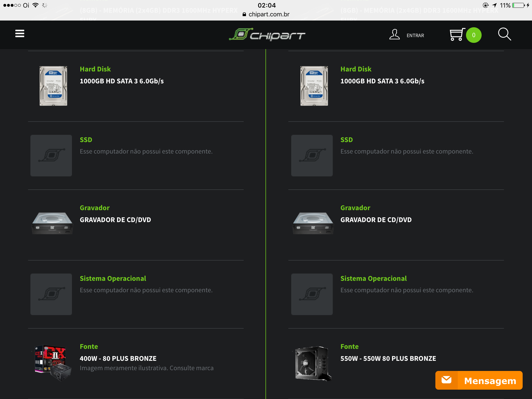
Task: Click the left column Hard Disk image
Action: tap(53, 86)
